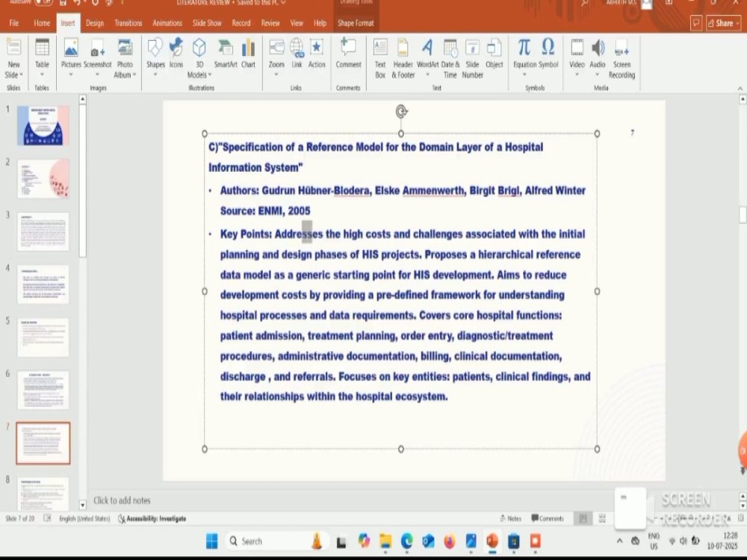Go to the Slide Show tab
Screen dimensions: 747x560
coord(207,23)
